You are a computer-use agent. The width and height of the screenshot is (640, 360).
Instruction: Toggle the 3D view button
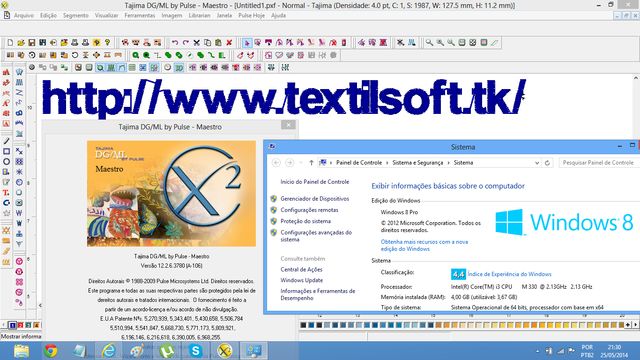pos(179,67)
